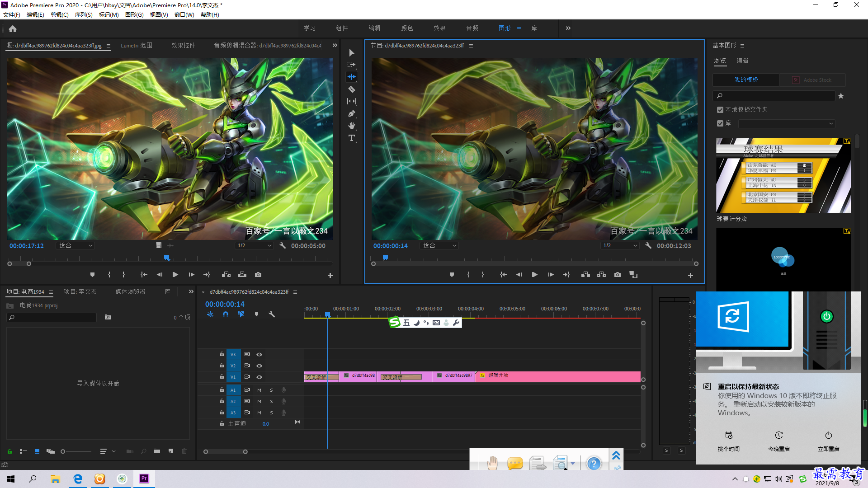Open timeline display settings wrench
Screen dimensions: 868x488
(x=272, y=314)
